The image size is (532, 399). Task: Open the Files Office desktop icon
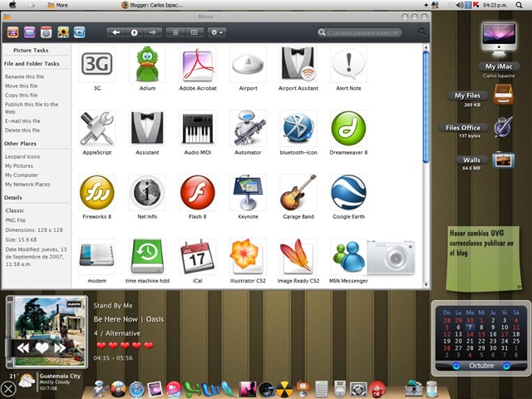tap(504, 127)
